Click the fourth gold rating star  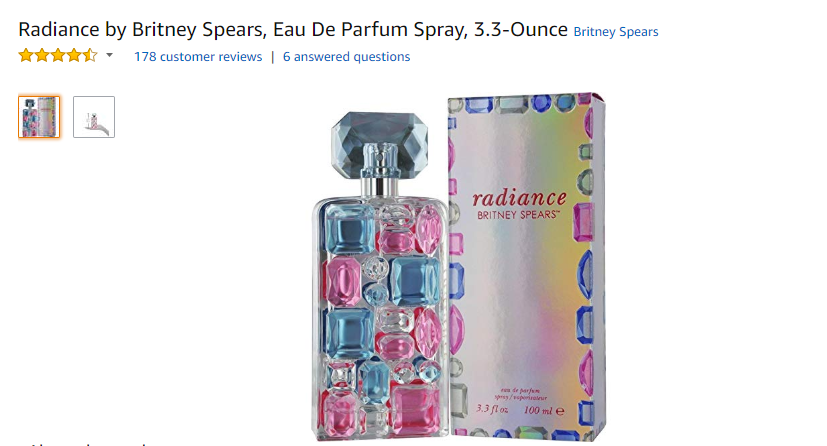74,55
